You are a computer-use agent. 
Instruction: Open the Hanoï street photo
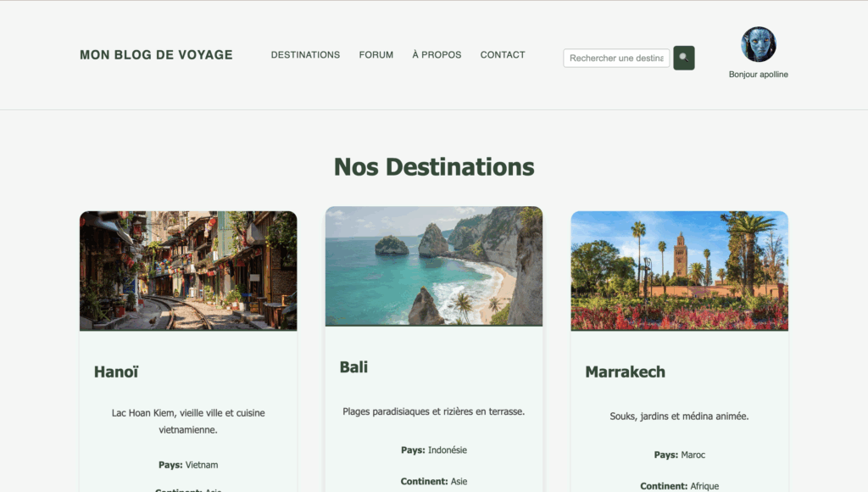[x=188, y=271]
